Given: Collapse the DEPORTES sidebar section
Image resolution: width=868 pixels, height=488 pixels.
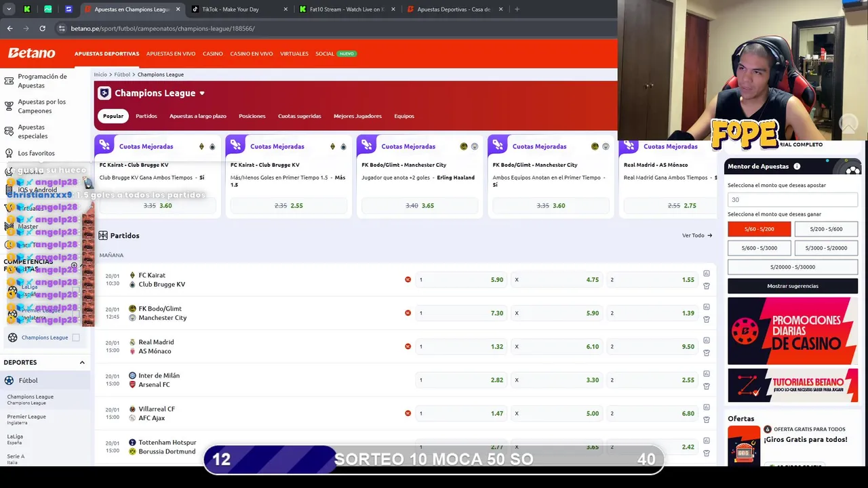Looking at the screenshot, I should pyautogui.click(x=82, y=363).
